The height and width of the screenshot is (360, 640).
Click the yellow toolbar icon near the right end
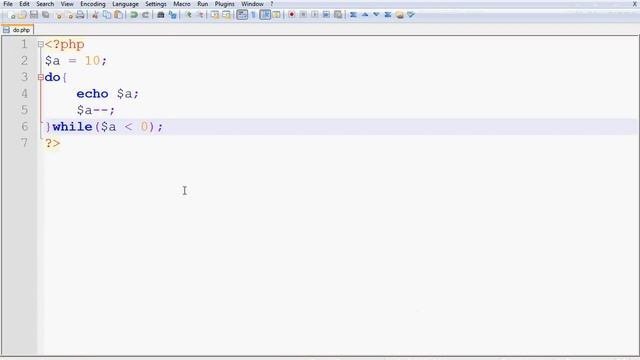pos(400,15)
